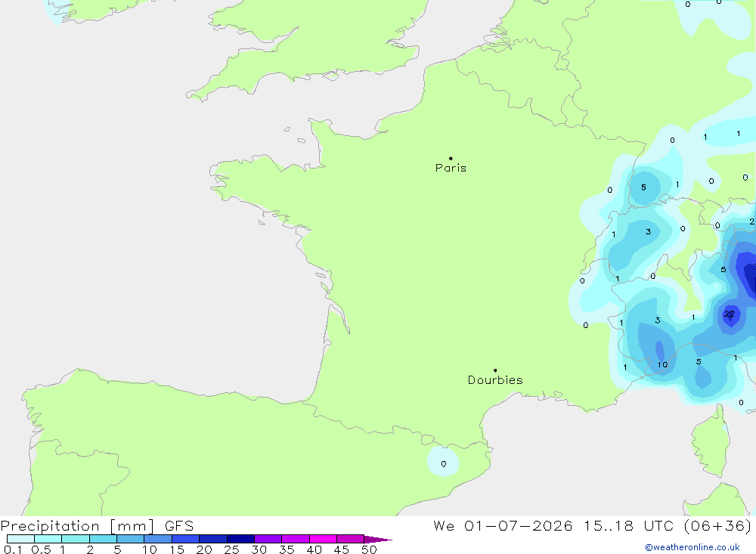Click the '35' legend scale label

click(287, 549)
